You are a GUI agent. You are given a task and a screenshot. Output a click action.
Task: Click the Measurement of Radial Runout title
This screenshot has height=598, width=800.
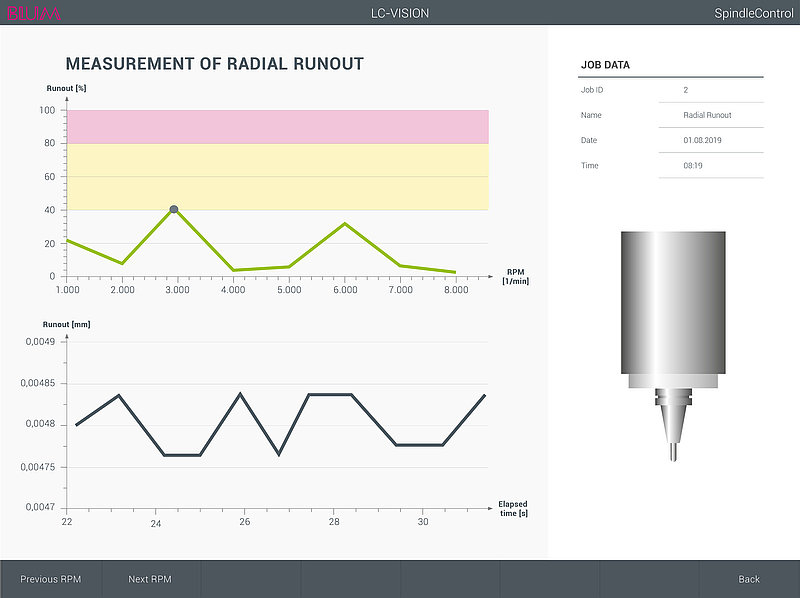point(215,64)
